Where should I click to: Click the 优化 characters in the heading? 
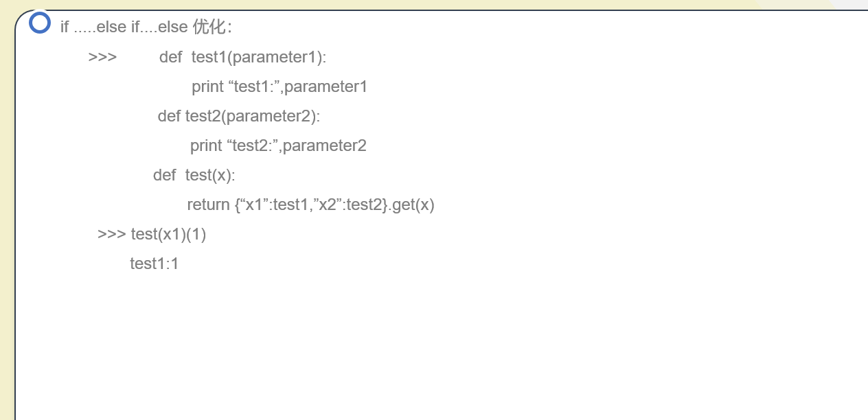[x=209, y=27]
